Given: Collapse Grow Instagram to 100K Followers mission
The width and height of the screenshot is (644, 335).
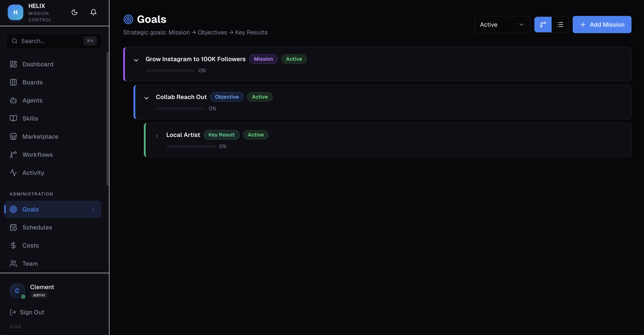Looking at the screenshot, I should [x=136, y=60].
